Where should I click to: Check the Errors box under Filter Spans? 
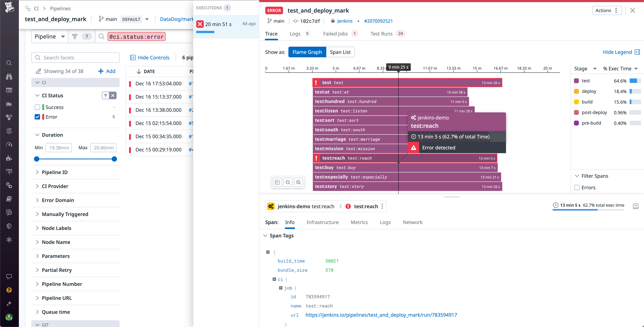[577, 187]
